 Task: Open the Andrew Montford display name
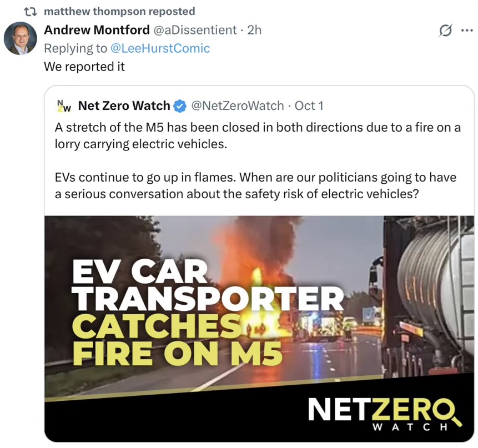point(97,30)
